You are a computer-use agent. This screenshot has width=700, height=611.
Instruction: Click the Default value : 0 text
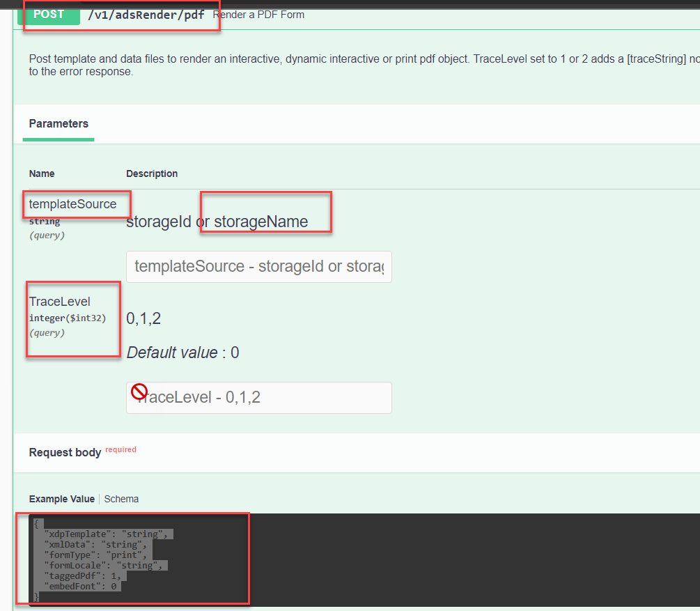182,353
